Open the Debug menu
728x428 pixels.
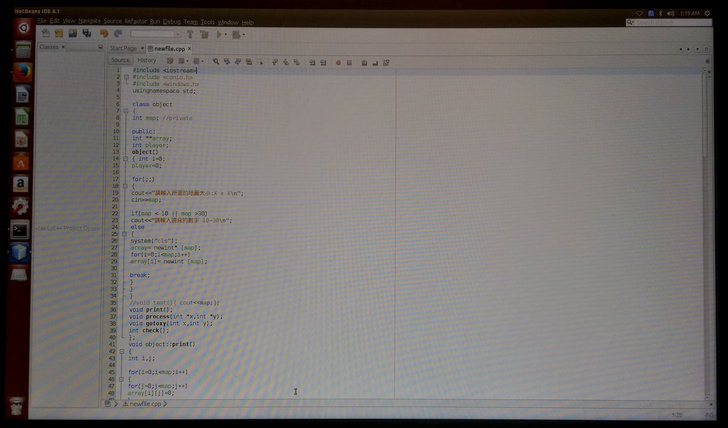[171, 22]
